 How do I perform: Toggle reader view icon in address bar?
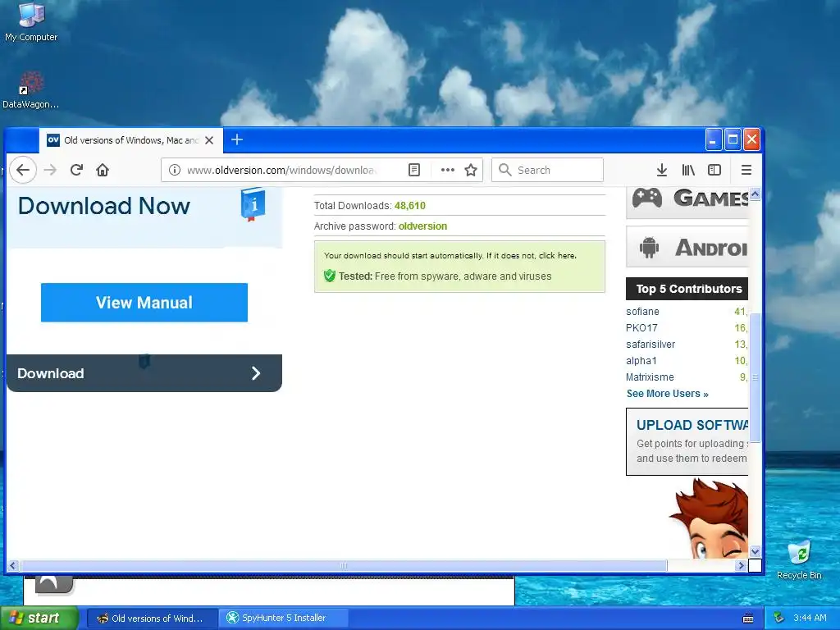pos(414,170)
